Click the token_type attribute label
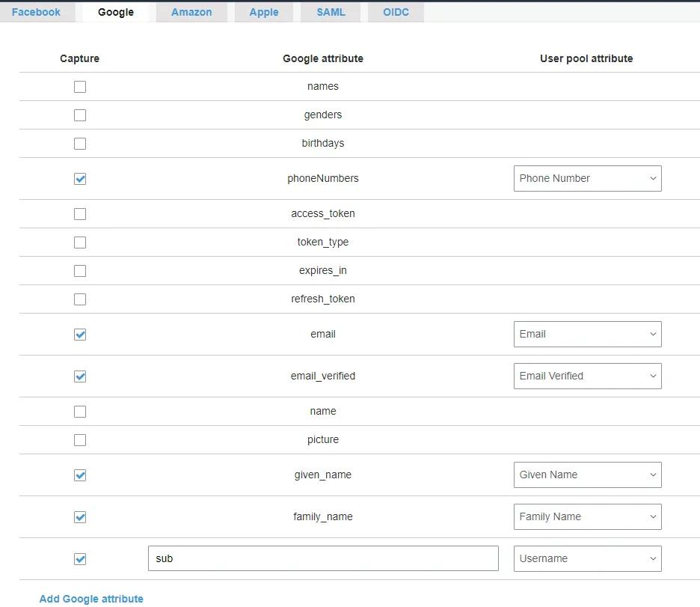This screenshot has height=607, width=700. pos(323,242)
